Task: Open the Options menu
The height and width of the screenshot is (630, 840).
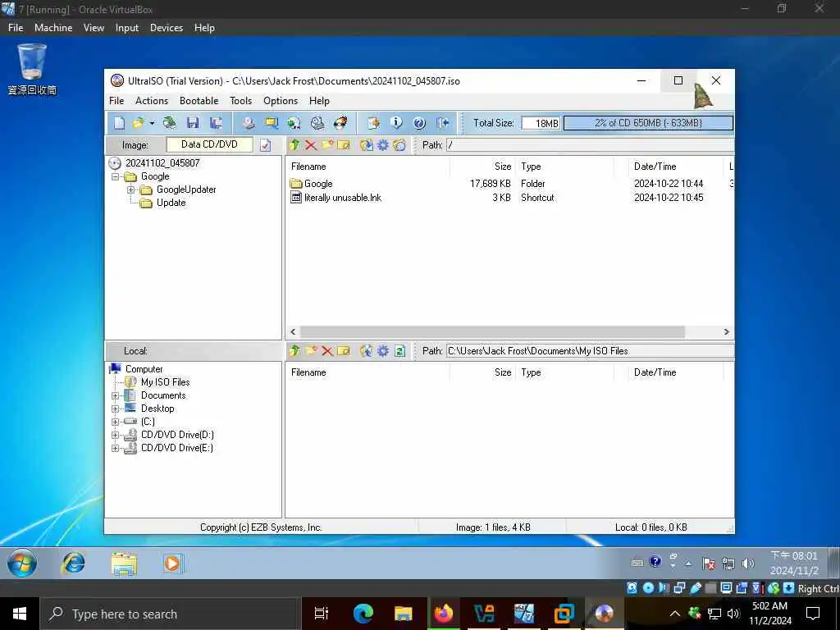Action: pos(281,101)
